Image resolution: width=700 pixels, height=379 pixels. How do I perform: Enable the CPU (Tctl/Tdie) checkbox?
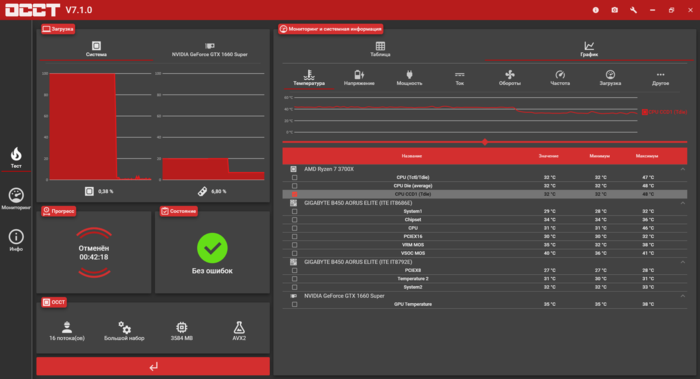294,178
